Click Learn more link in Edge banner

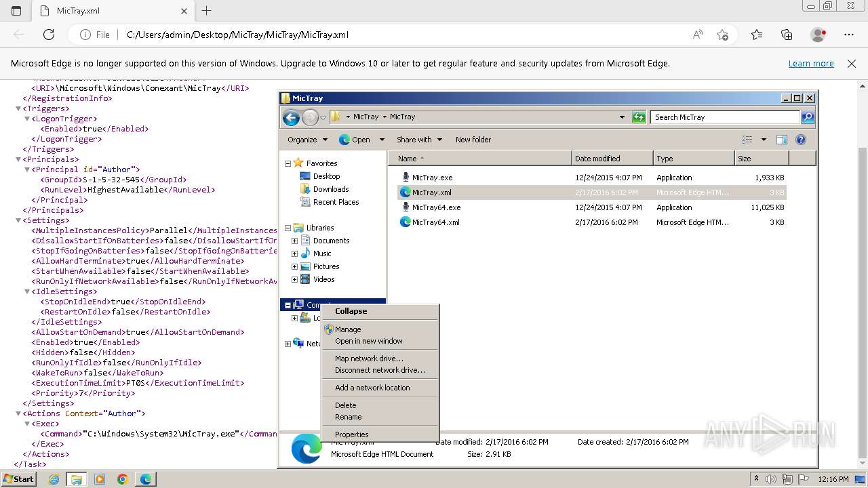click(811, 64)
